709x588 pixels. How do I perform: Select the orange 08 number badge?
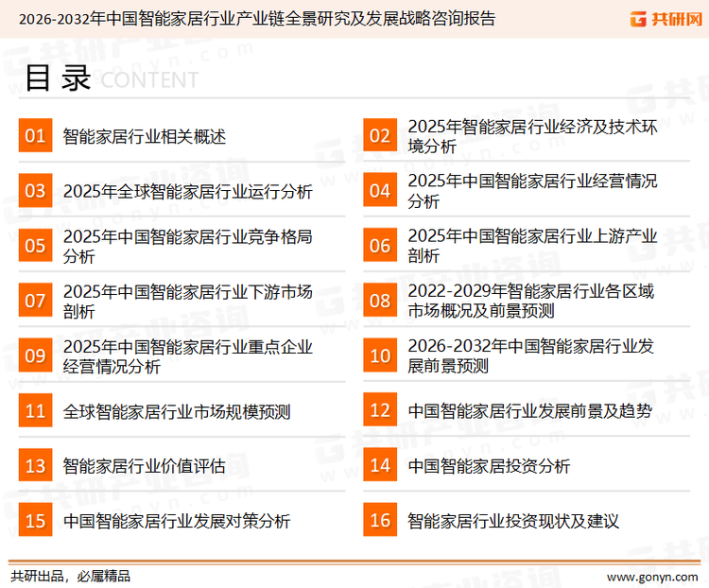point(380,301)
